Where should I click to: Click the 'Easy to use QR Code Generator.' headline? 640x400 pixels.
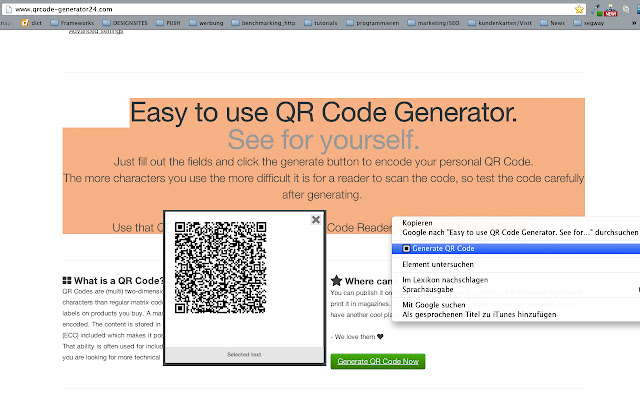point(324,112)
